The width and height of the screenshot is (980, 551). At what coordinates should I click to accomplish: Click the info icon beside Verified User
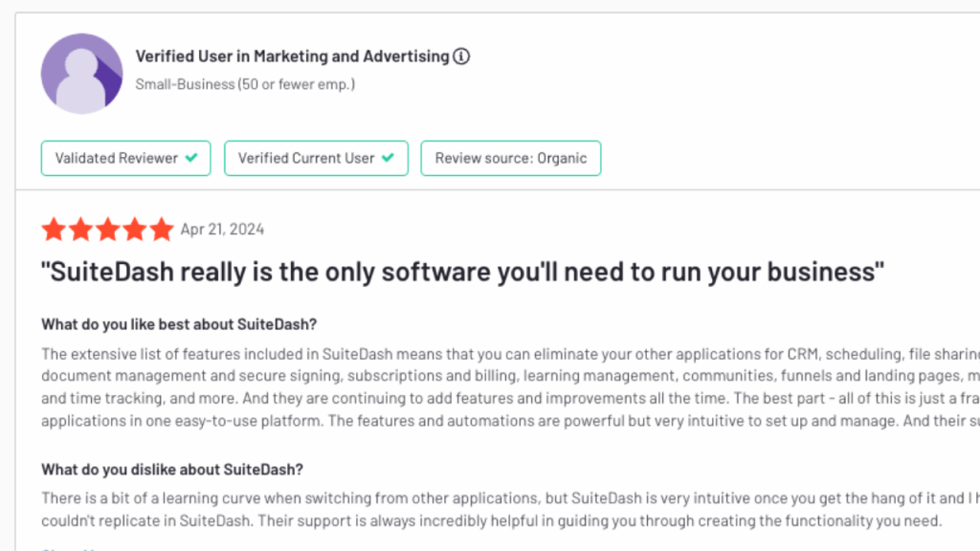(x=461, y=56)
